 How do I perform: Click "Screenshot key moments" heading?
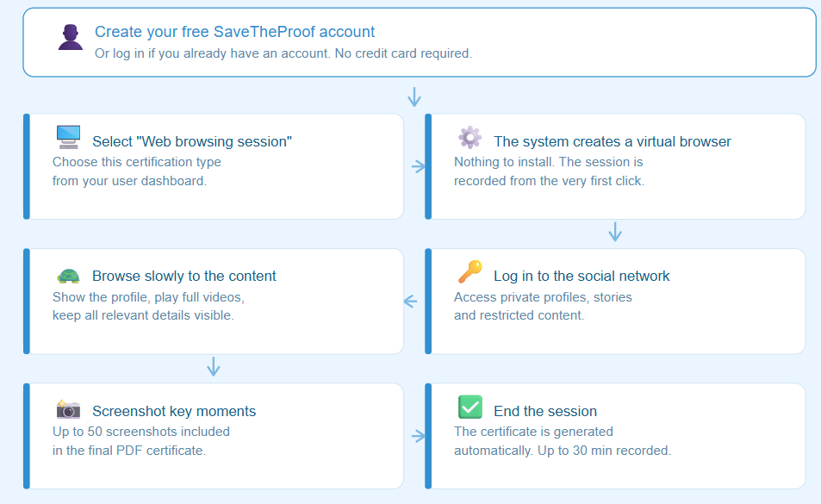pos(174,411)
